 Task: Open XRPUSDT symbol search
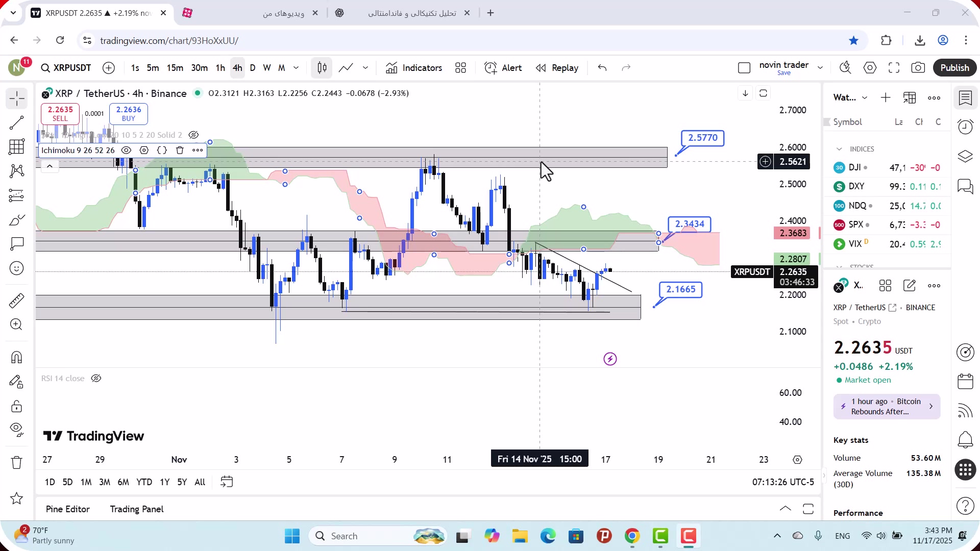(66, 68)
